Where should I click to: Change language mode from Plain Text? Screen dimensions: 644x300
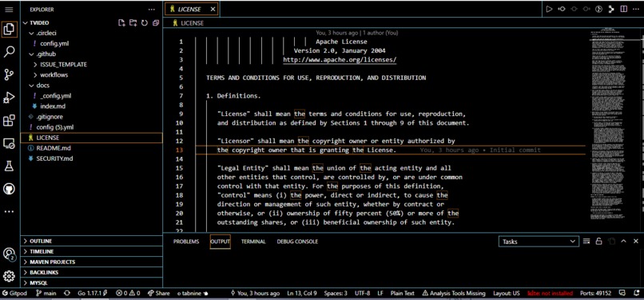(402, 294)
